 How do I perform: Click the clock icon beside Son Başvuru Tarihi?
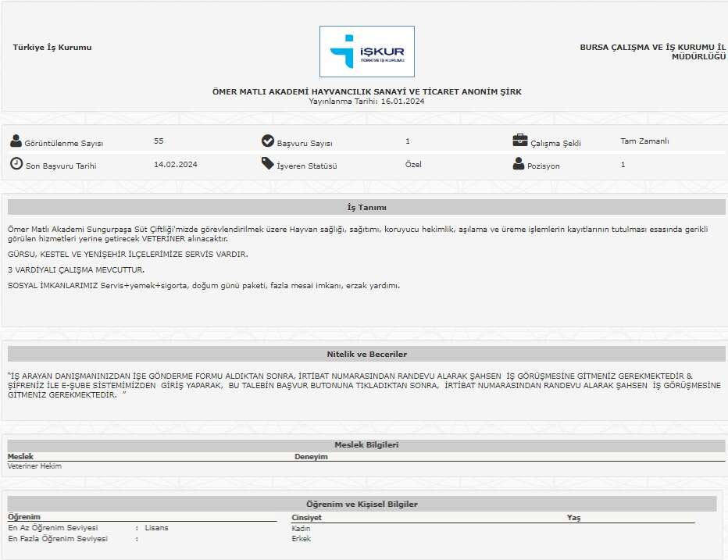[16, 164]
